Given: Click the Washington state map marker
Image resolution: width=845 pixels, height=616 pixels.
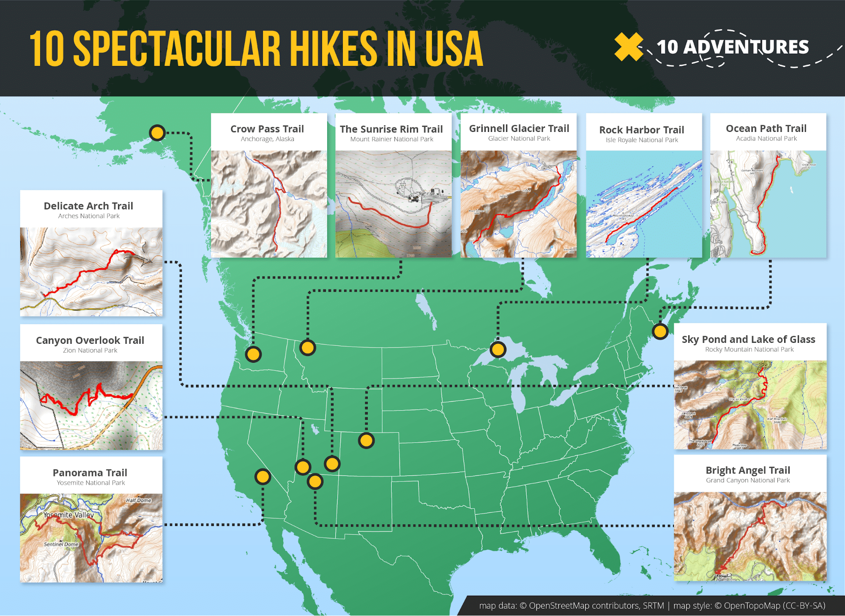Looking at the screenshot, I should [253, 354].
